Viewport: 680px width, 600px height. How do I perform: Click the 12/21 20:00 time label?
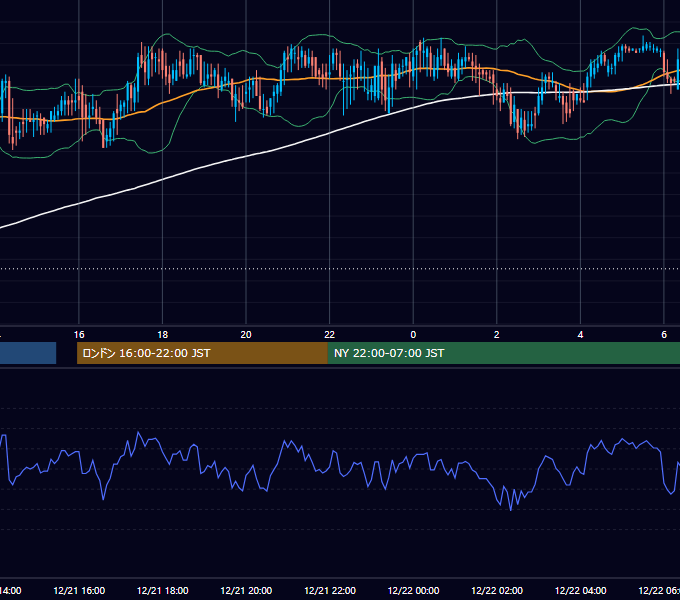246,590
